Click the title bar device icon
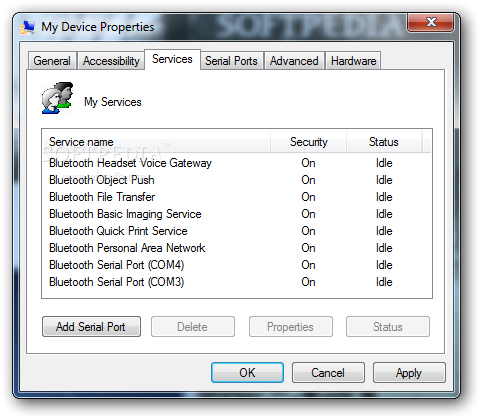This screenshot has height=419, width=481. 27,27
